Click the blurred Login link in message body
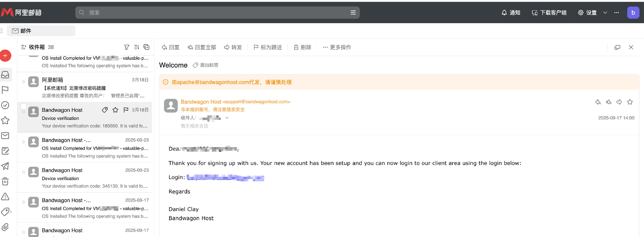 225,177
